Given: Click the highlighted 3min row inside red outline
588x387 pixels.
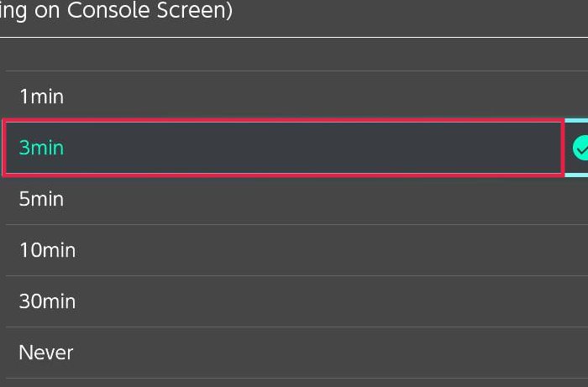Looking at the screenshot, I should 283,148.
